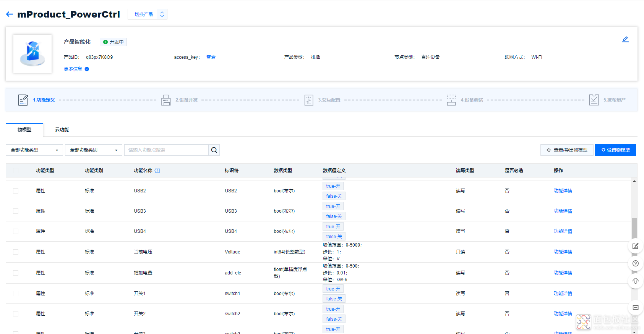Image resolution: width=644 pixels, height=334 pixels.
Task: Check the 当前电压 row checkbox
Action: point(16,252)
